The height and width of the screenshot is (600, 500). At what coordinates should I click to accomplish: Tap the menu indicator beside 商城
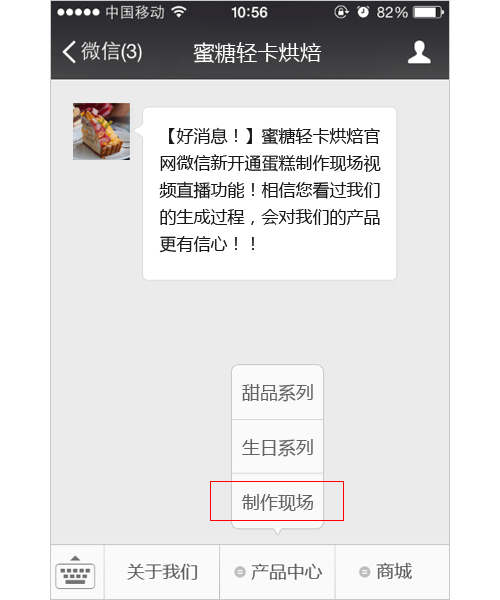[x=365, y=572]
